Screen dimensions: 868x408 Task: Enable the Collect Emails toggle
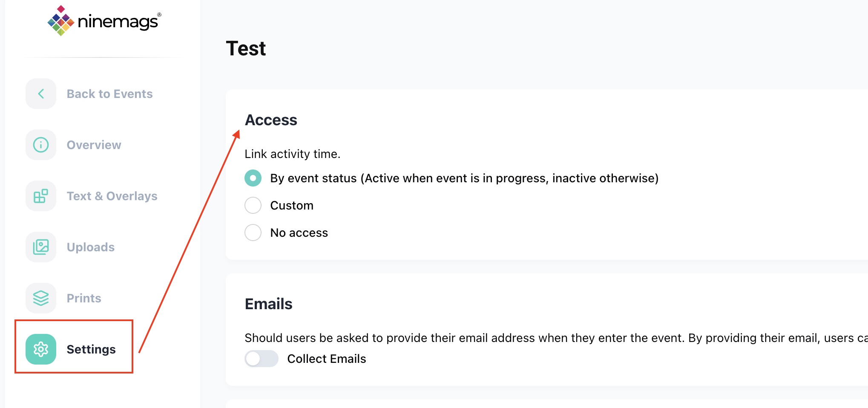coord(261,359)
